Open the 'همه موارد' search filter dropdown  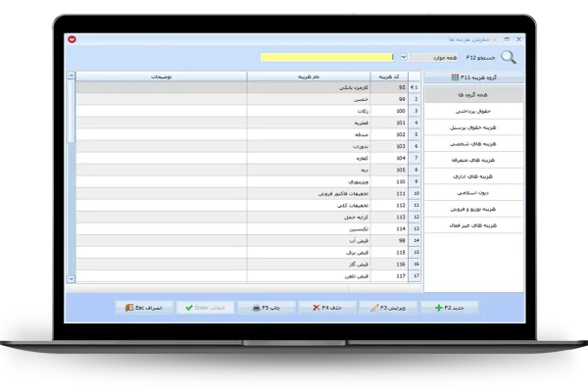pyautogui.click(x=404, y=58)
